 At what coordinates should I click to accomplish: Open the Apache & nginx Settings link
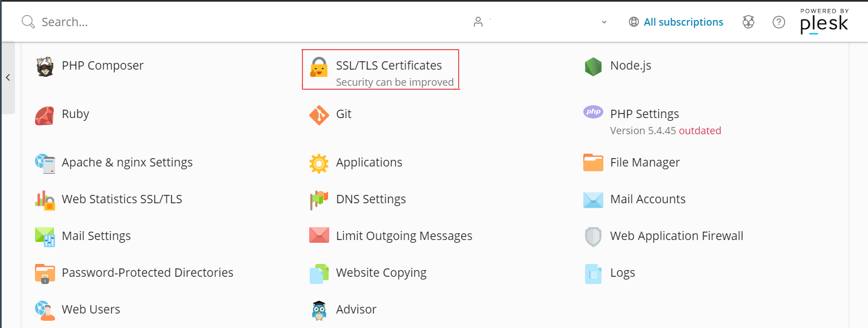click(127, 163)
